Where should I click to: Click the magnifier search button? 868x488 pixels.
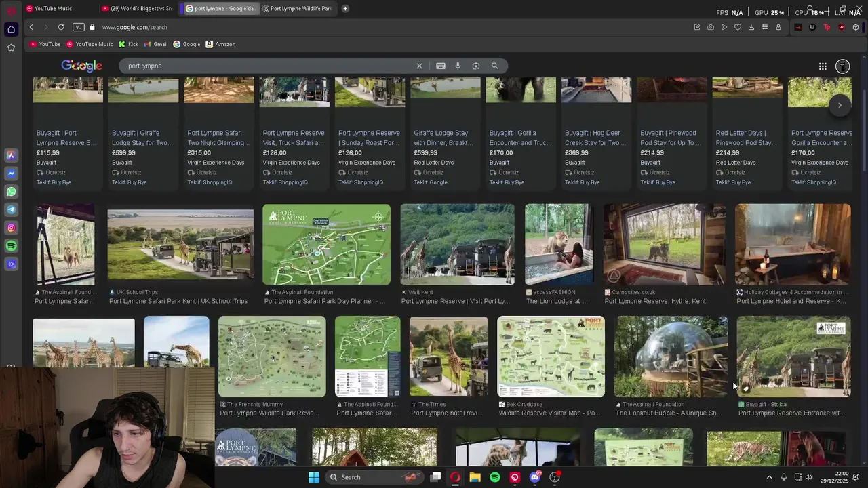point(494,66)
